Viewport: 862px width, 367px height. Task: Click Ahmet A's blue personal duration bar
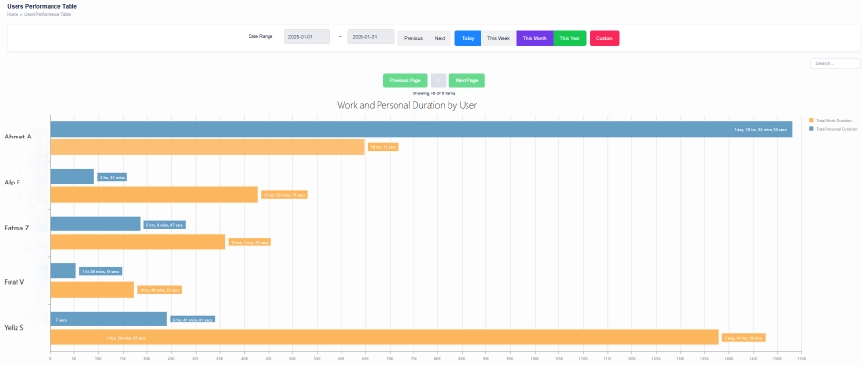[x=421, y=129]
